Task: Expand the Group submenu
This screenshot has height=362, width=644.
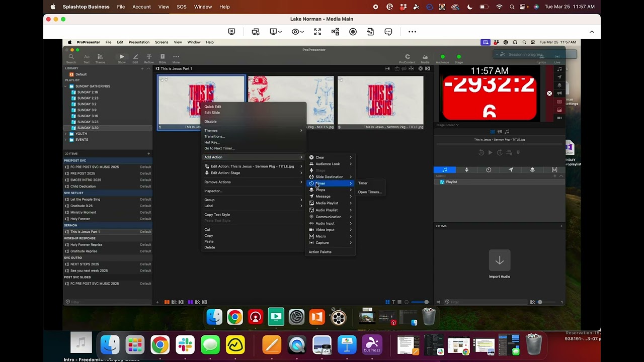Action: tap(253, 200)
